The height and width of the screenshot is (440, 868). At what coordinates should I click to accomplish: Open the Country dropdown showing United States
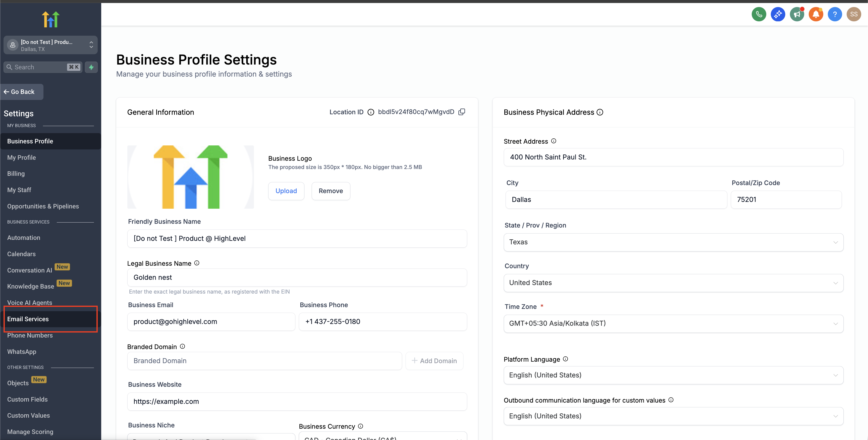tap(673, 283)
